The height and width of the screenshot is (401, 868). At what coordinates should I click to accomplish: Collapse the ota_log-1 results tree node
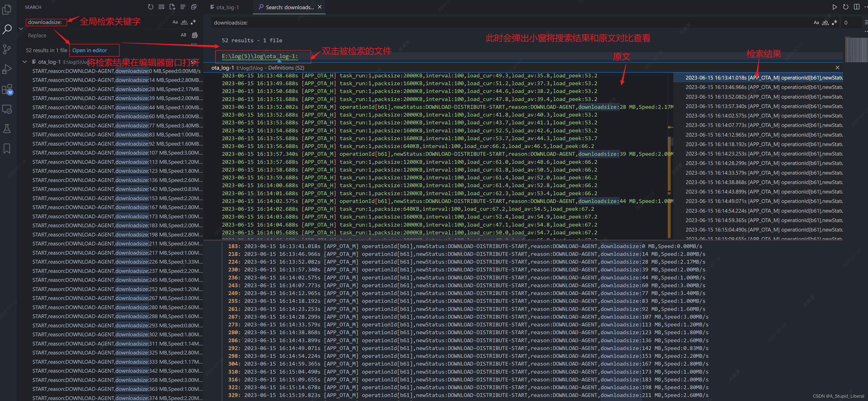25,62
